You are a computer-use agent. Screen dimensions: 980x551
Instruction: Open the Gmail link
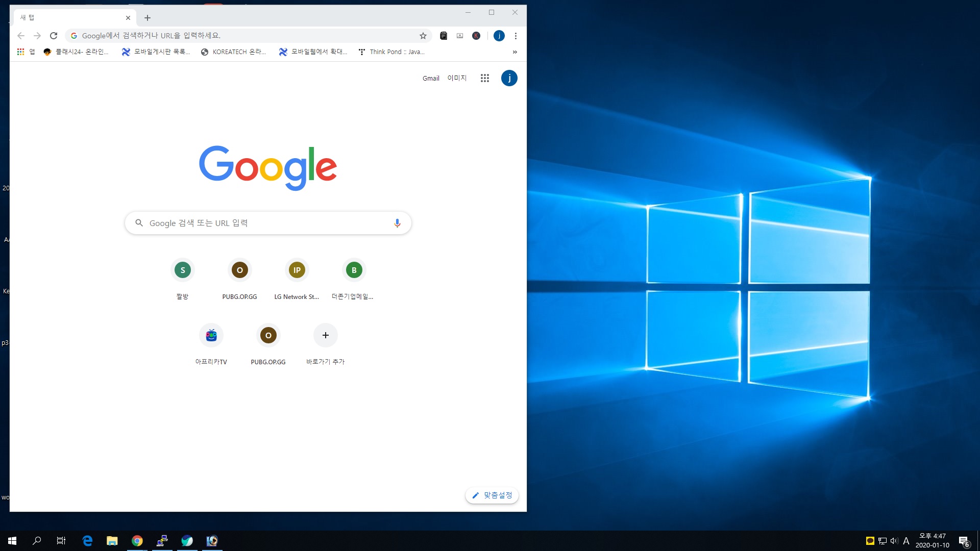(431, 78)
